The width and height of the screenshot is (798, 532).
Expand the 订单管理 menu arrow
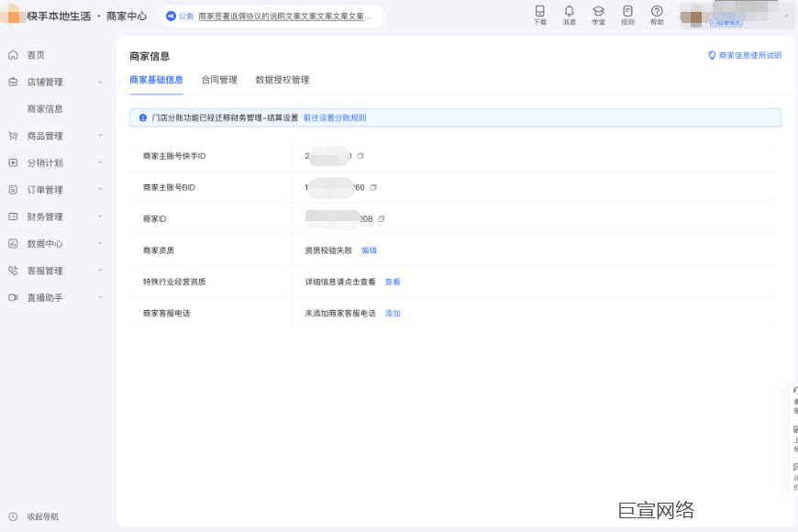[100, 190]
